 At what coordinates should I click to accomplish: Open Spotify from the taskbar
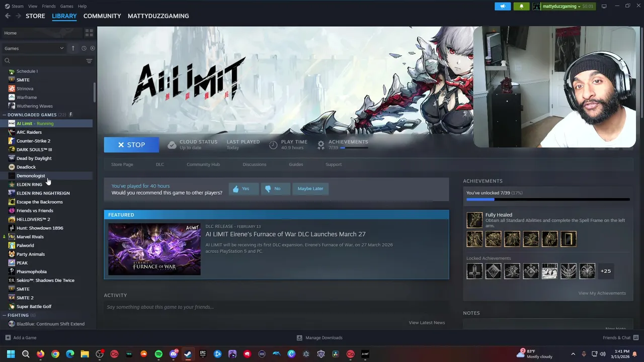click(x=158, y=354)
